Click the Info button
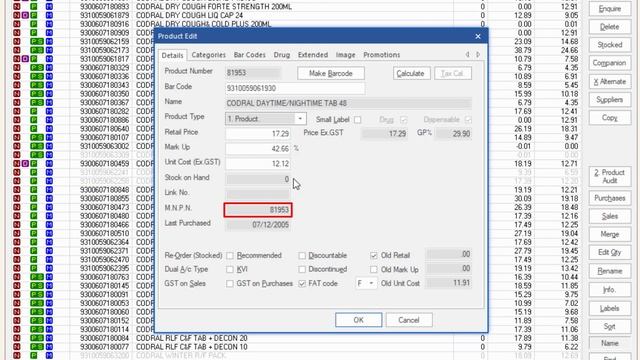Viewport: 640px width, 360px height. click(609, 289)
